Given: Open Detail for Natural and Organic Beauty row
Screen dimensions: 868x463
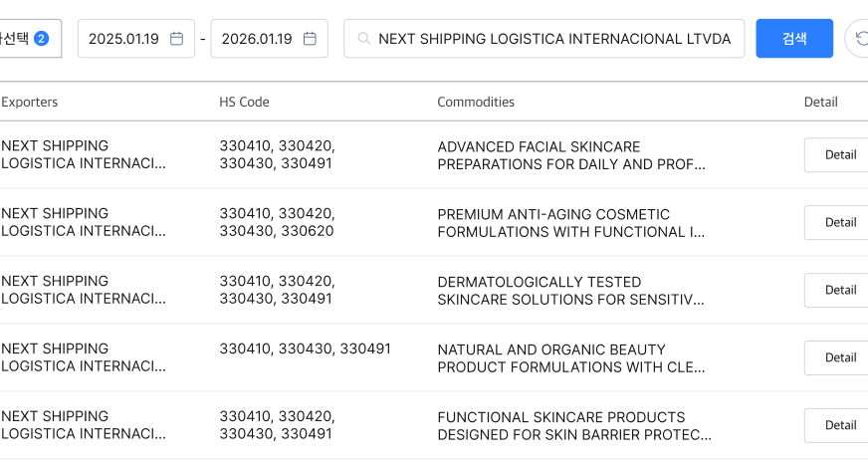Looking at the screenshot, I should pos(839,357).
